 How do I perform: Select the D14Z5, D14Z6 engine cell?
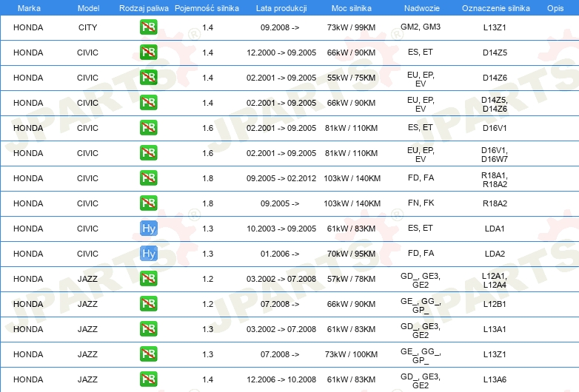[x=495, y=104]
